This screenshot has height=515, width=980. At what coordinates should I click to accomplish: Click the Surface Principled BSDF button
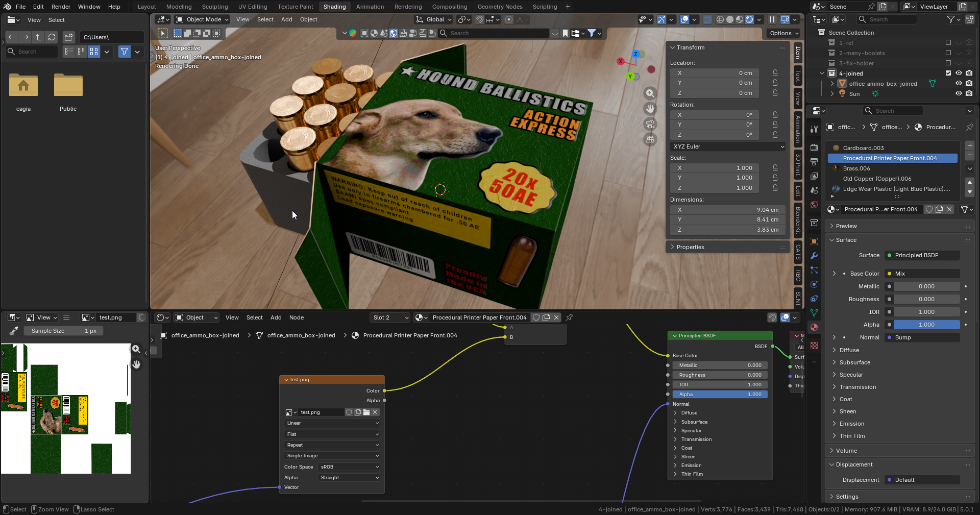pyautogui.click(x=922, y=255)
